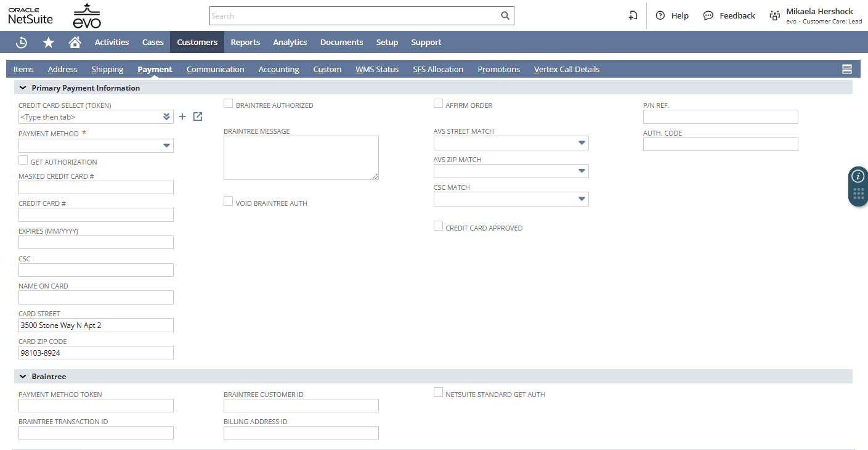868x450 pixels.
Task: Expand the AVS Street Match dropdown
Action: (582, 143)
